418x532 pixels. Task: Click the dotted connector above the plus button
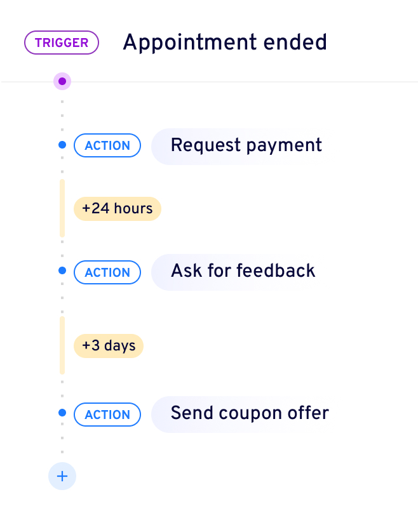coord(62,444)
